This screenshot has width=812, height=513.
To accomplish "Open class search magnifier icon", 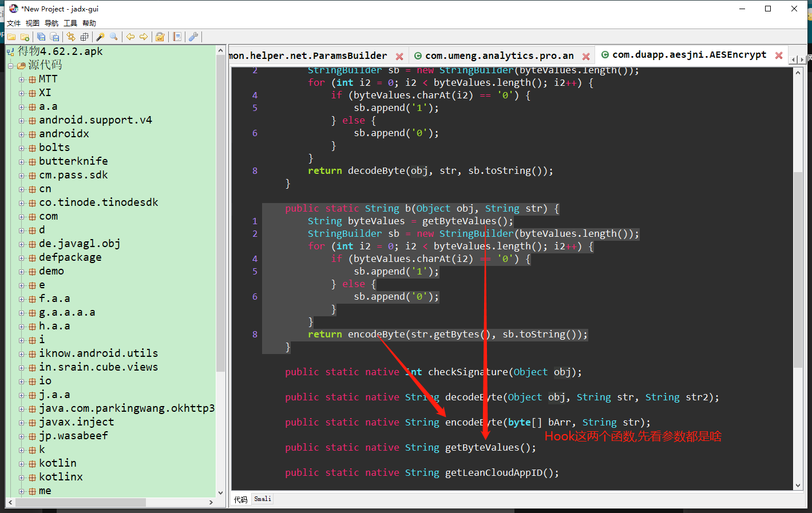I will point(114,37).
